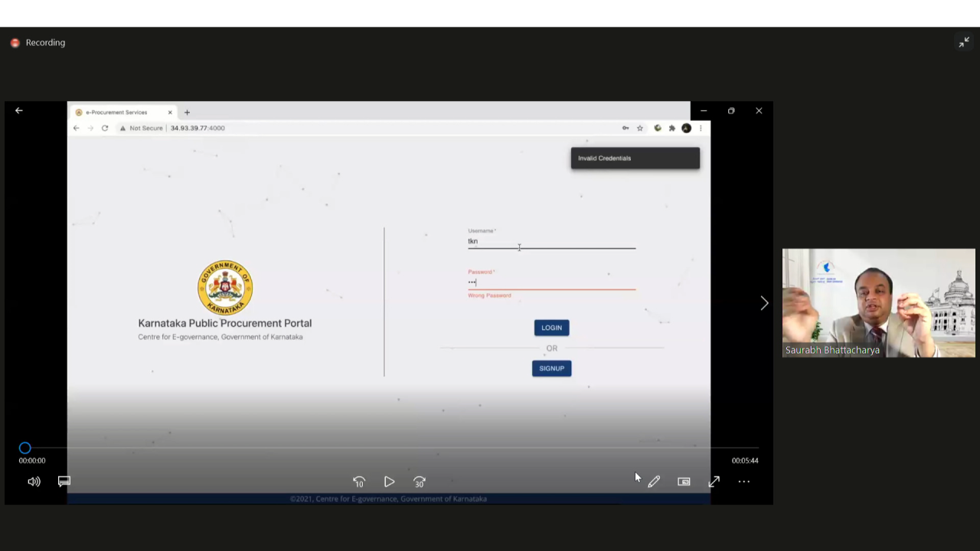Click the browser forward arrow
Viewport: 980px width, 551px height.
90,128
